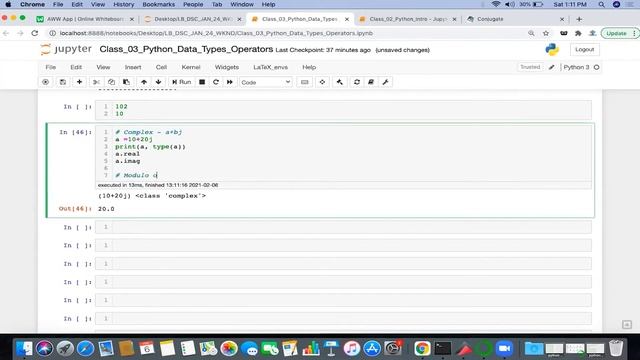Switch to AWW App whiteboard tab

(85, 19)
